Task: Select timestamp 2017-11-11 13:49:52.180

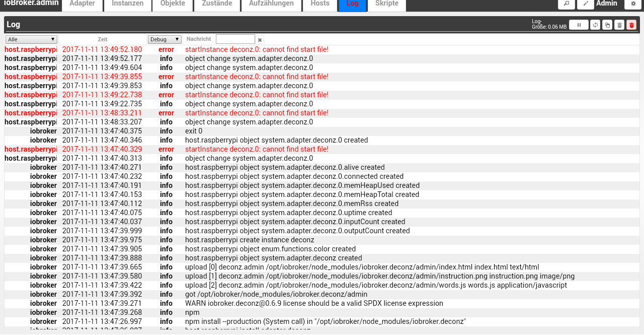Action: click(x=102, y=49)
